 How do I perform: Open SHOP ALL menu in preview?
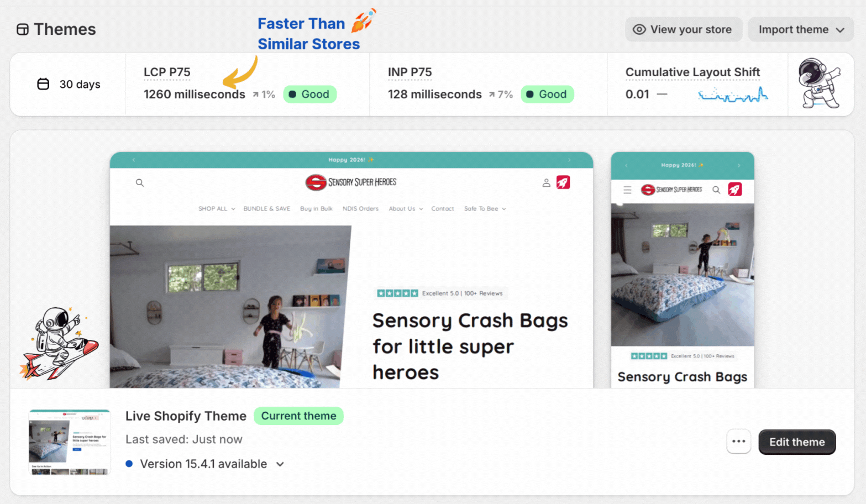217,209
